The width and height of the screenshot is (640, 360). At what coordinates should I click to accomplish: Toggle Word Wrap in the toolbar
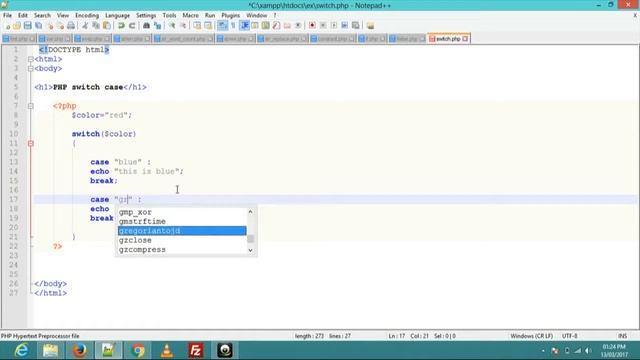point(222,26)
